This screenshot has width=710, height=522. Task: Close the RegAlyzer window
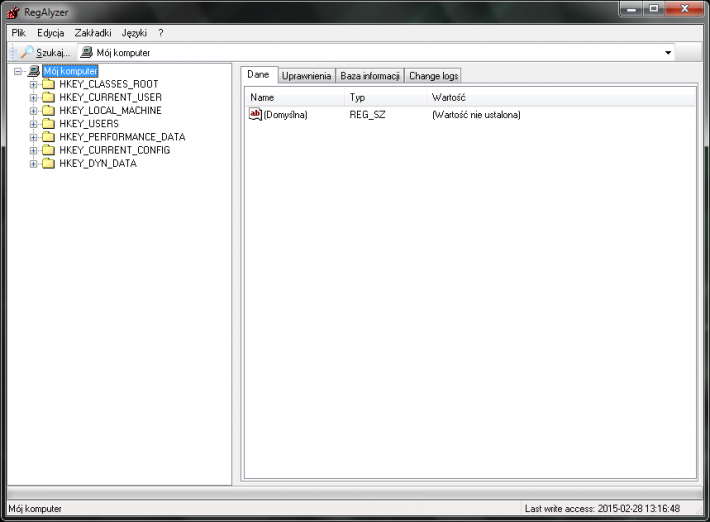coord(684,9)
